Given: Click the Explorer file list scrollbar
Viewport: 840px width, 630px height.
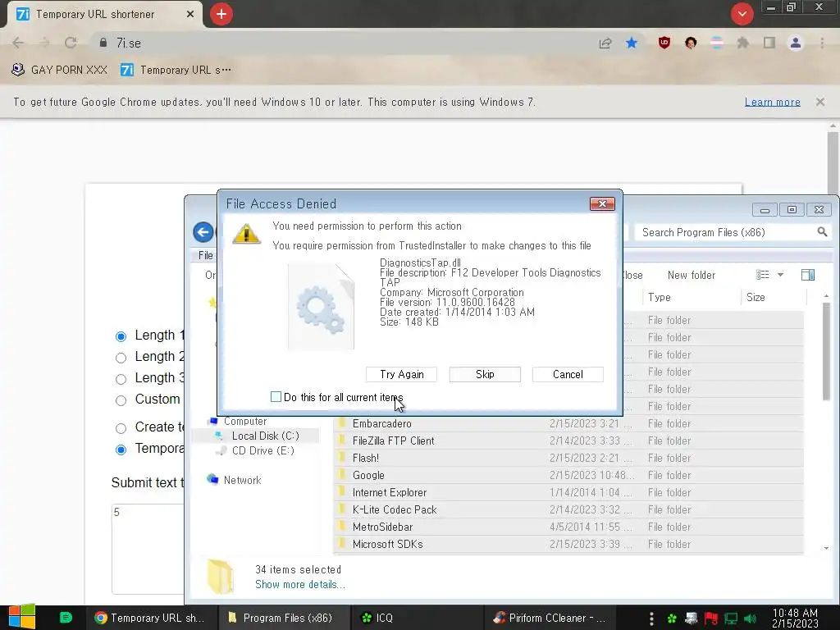Looking at the screenshot, I should (826, 351).
